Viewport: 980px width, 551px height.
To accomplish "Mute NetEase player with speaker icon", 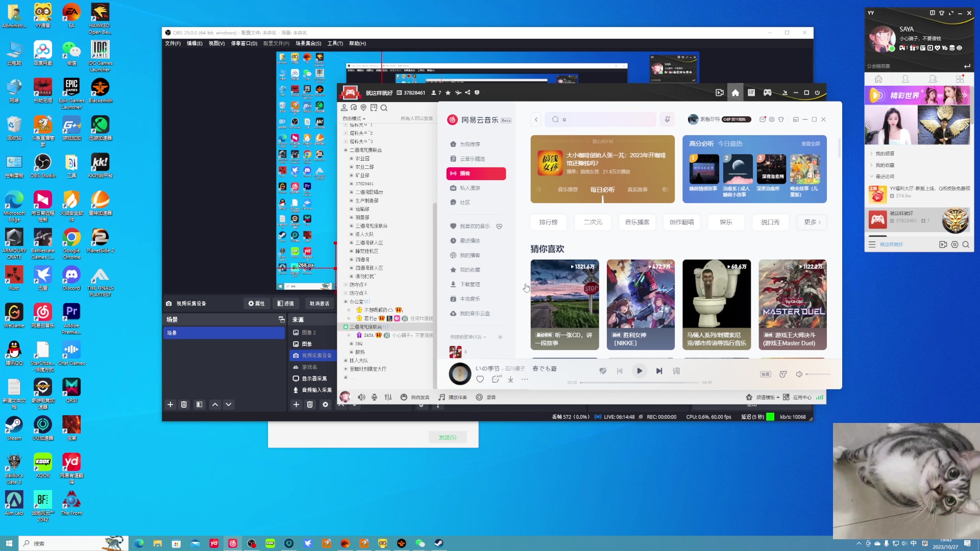I will click(x=799, y=374).
